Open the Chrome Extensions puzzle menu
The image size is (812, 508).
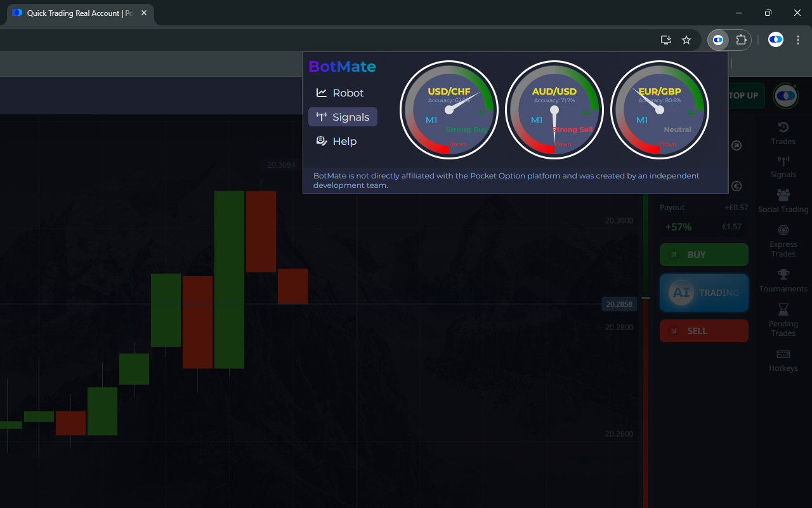click(x=741, y=40)
